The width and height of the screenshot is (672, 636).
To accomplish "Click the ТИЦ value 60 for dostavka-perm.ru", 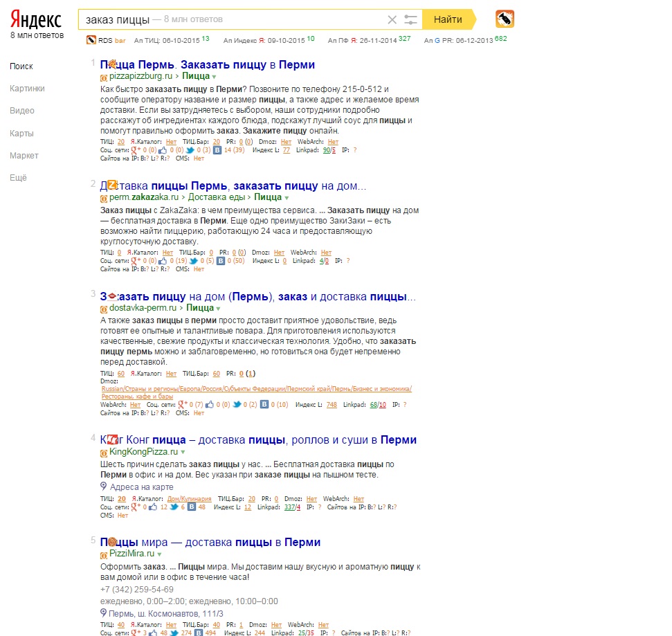I will coord(121,374).
